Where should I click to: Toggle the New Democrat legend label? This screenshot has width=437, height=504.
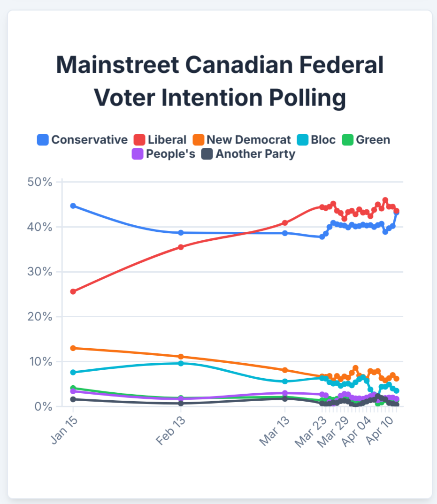pyautogui.click(x=249, y=139)
